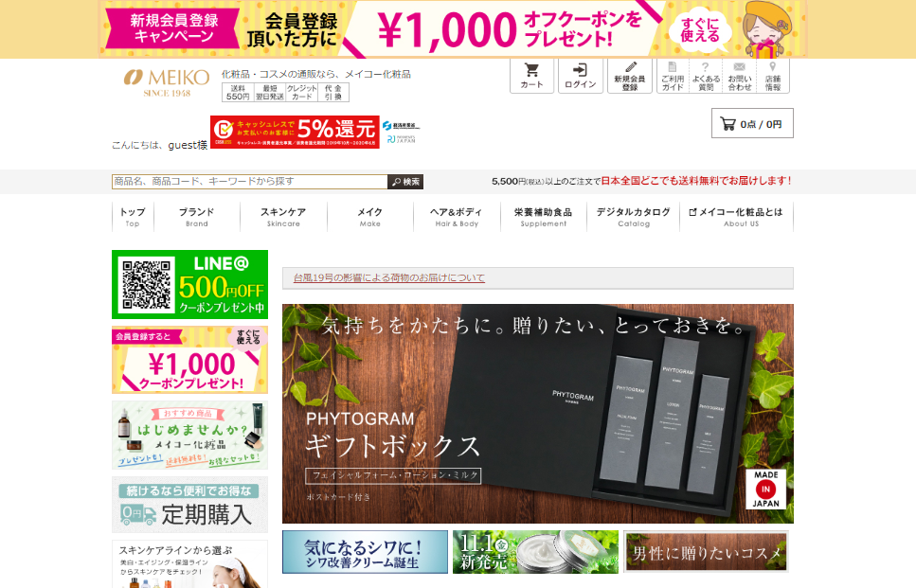
Task: Click the 最短翌日発送 next-day shipping badge
Action: pos(269,92)
